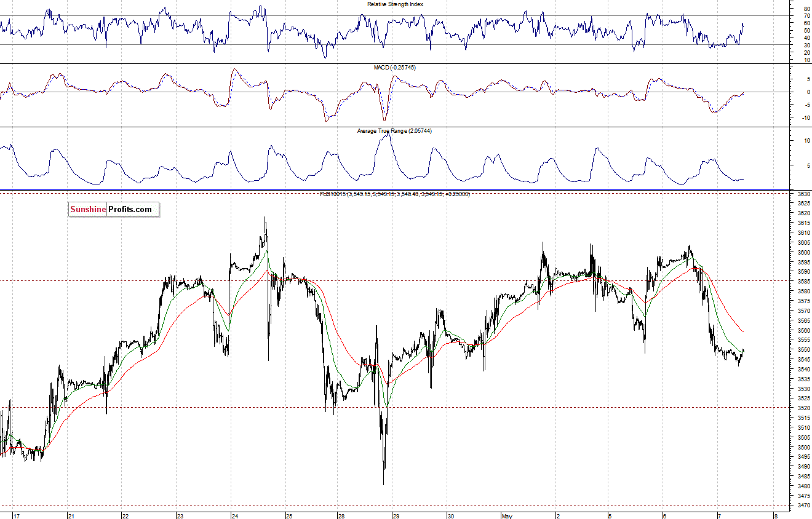The width and height of the screenshot is (812, 519).
Task: Click the date label 30 on time axis
Action: [x=451, y=516]
